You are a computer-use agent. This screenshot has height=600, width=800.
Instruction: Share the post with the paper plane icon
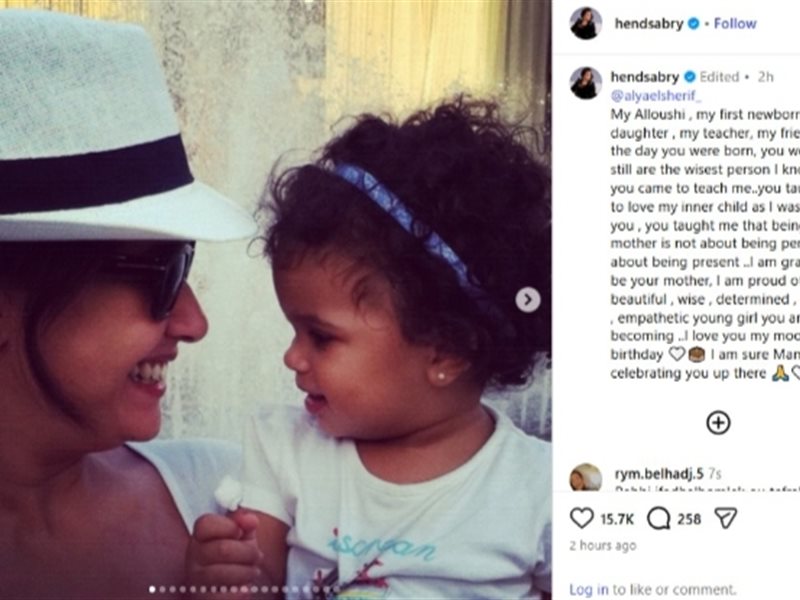726,518
